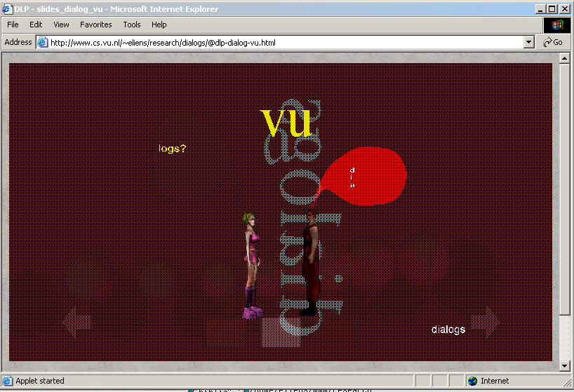Click the Windows logo throbber icon
This screenshot has height=392, width=574.
click(556, 25)
